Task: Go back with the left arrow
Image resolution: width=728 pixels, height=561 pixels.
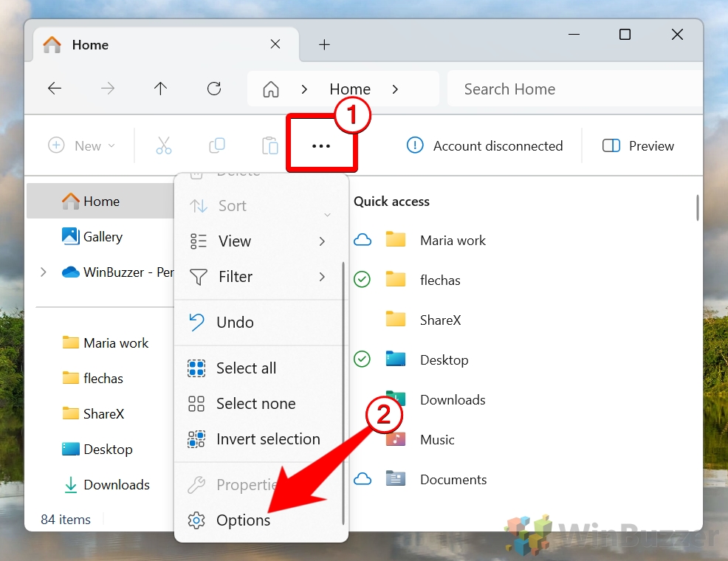Action: 55,88
